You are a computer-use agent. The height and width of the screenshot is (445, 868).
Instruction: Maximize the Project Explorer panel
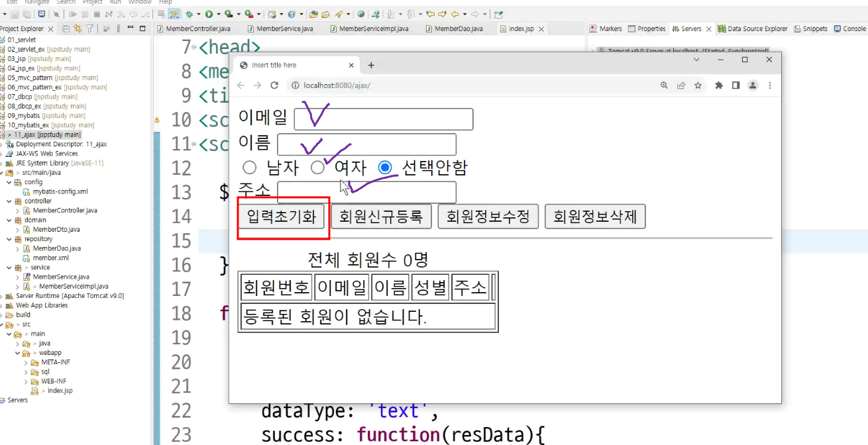click(142, 28)
